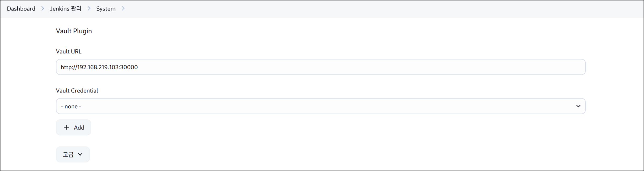Screen dimensions: 644x171
Task: Click the chevron following the System breadcrumb
Action: pyautogui.click(x=123, y=9)
